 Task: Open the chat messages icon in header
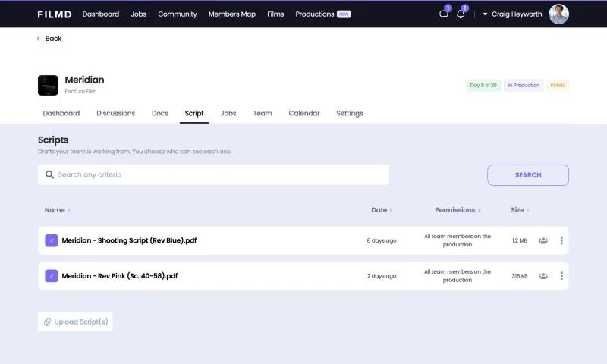point(444,14)
